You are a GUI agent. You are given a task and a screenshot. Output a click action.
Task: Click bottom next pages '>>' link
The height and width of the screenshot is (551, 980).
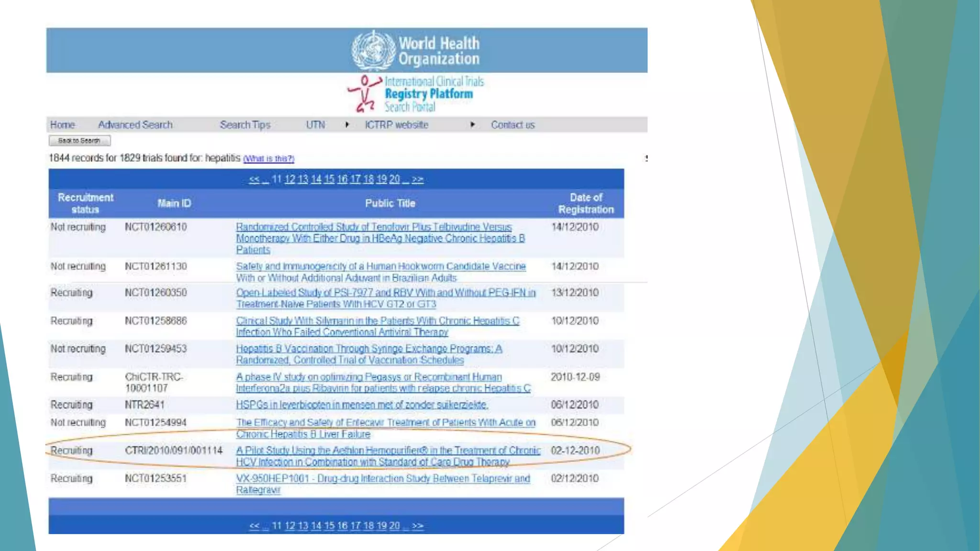point(418,526)
